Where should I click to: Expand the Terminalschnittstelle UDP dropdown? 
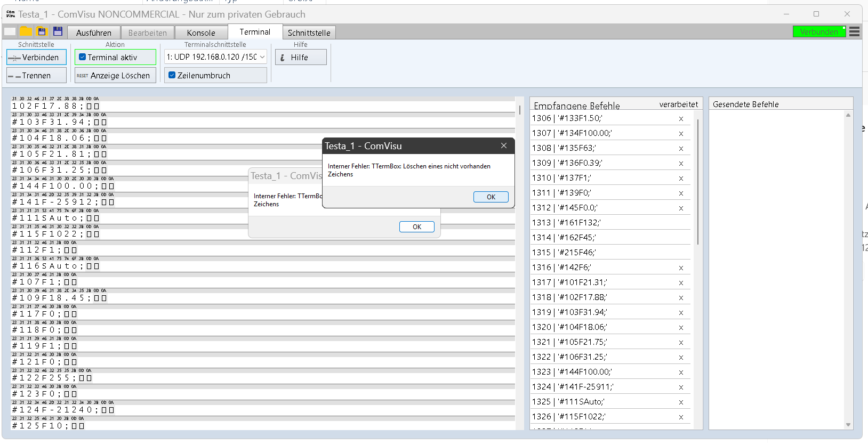262,57
